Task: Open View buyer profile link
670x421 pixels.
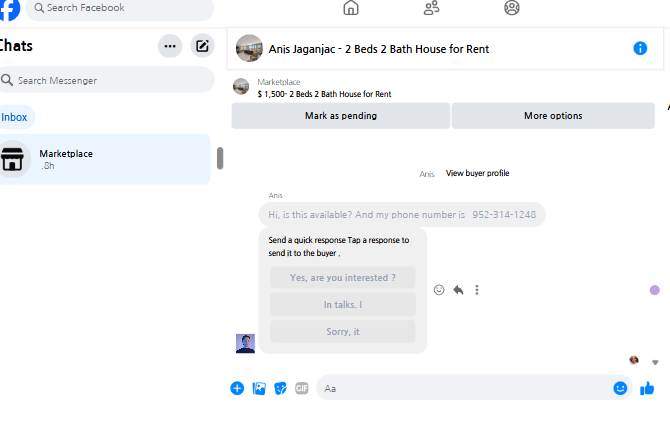Action: pos(477,173)
